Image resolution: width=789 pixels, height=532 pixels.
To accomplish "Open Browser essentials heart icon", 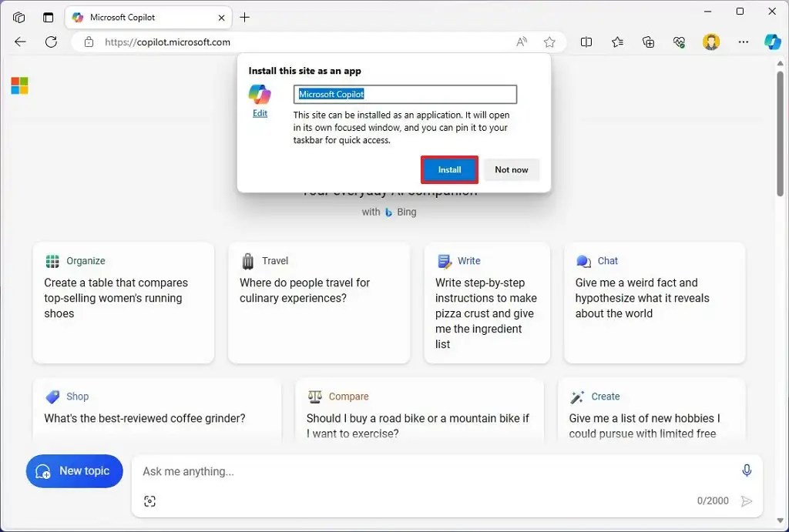I will (x=680, y=42).
